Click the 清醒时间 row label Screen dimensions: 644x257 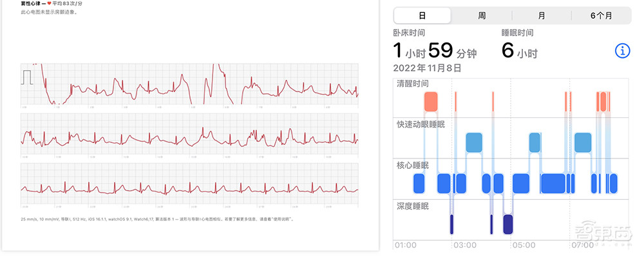(412, 84)
